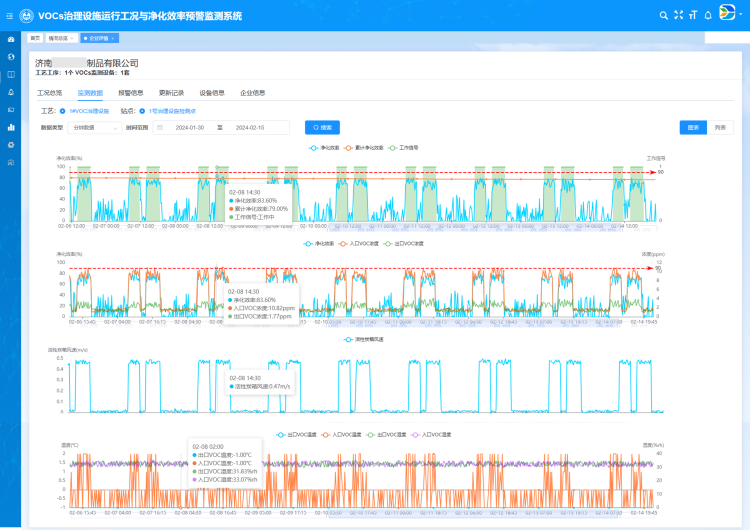The width and height of the screenshot is (750, 530).
Task: Click the alarm bell icon in sidebar
Action: click(11, 92)
